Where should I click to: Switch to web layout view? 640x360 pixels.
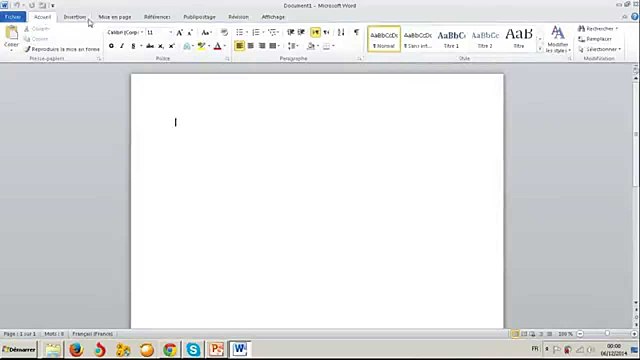[x=532, y=334]
